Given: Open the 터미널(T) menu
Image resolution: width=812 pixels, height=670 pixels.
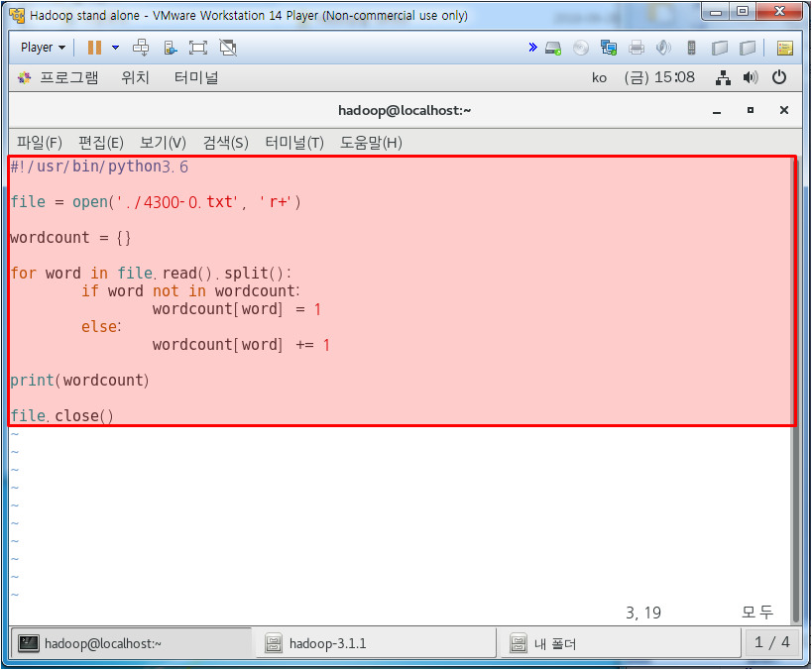Looking at the screenshot, I should [294, 143].
